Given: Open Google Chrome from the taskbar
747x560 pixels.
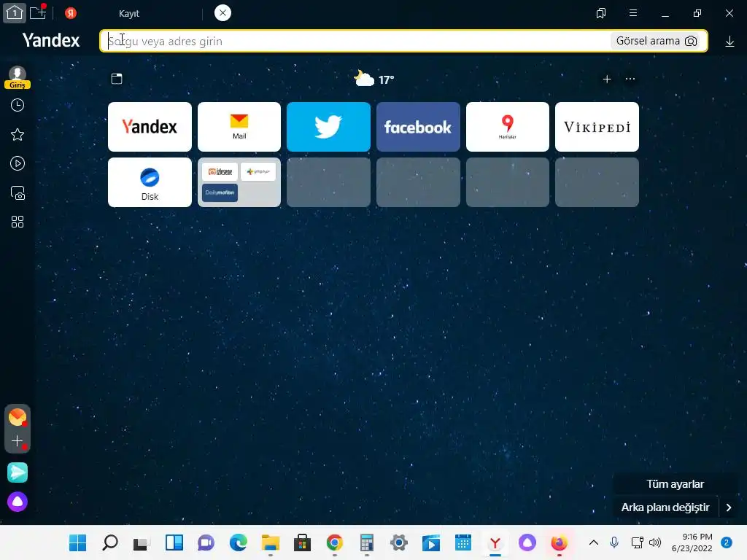Looking at the screenshot, I should tap(334, 542).
